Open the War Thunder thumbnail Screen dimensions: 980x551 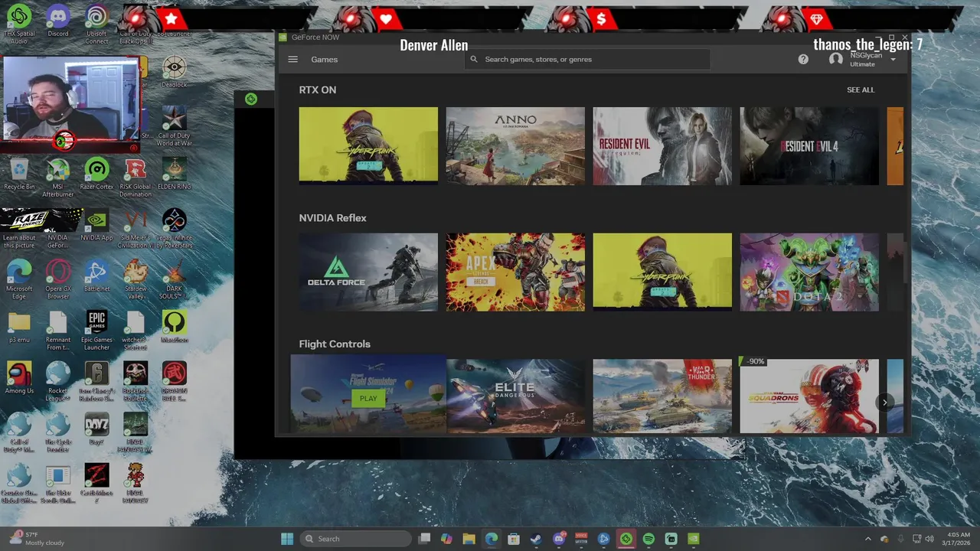tap(662, 396)
